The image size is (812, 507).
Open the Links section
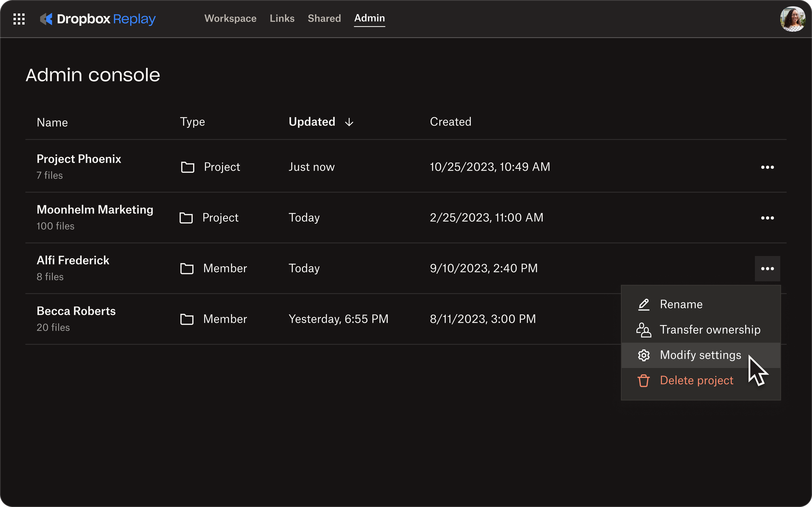[282, 18]
